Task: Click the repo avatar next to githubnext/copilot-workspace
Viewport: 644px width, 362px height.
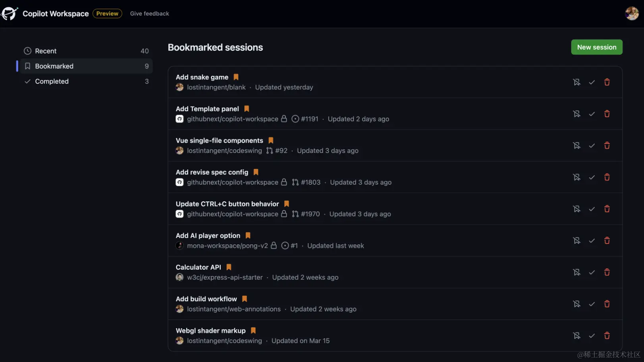Action: coord(179,118)
